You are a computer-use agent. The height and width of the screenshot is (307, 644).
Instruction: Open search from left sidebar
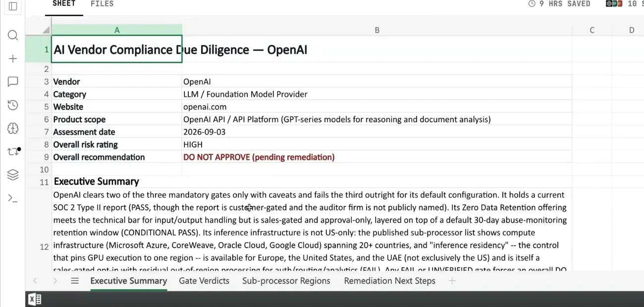[x=13, y=35]
